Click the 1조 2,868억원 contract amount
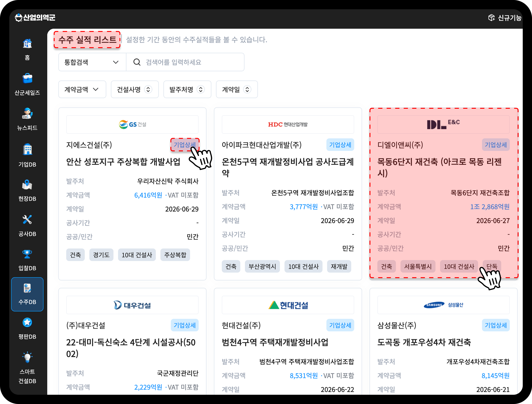The image size is (532, 404). click(490, 207)
